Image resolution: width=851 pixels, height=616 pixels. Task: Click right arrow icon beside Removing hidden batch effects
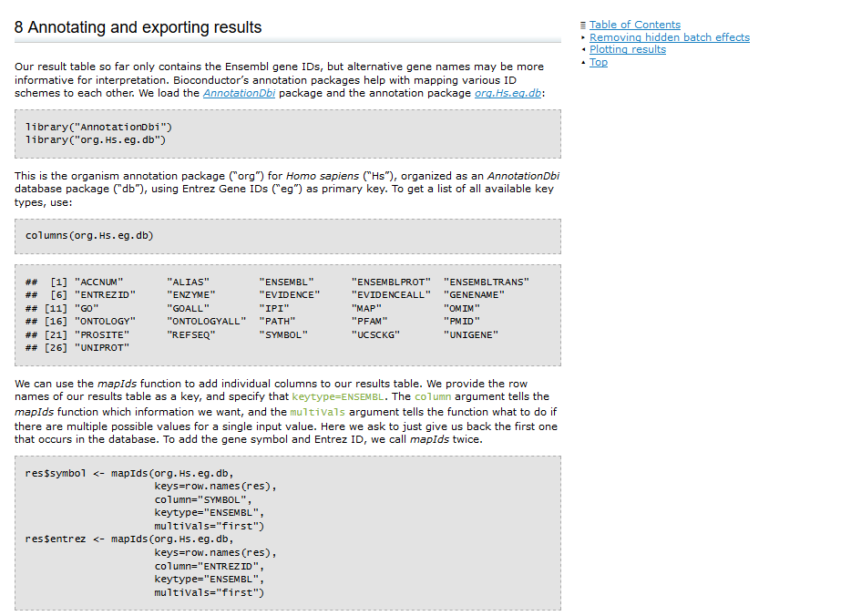583,37
